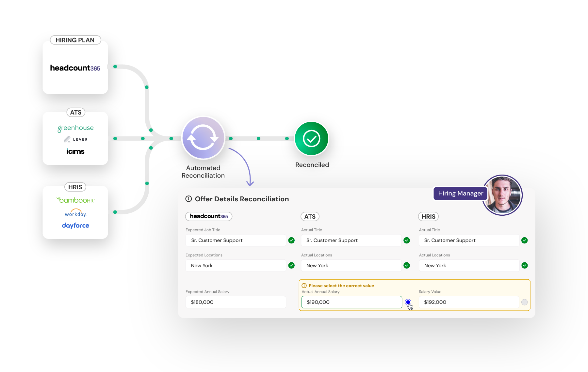Click the green check beside Expected Job Title

point(291,240)
